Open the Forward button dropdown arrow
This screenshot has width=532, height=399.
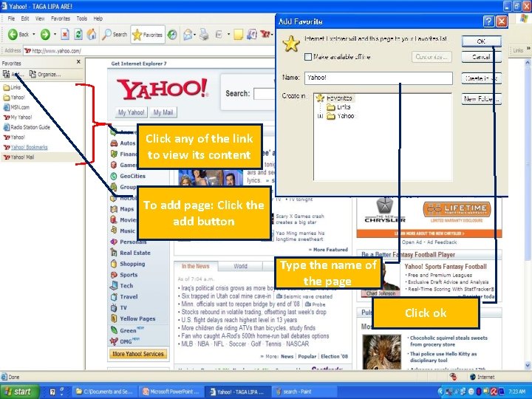[55, 34]
